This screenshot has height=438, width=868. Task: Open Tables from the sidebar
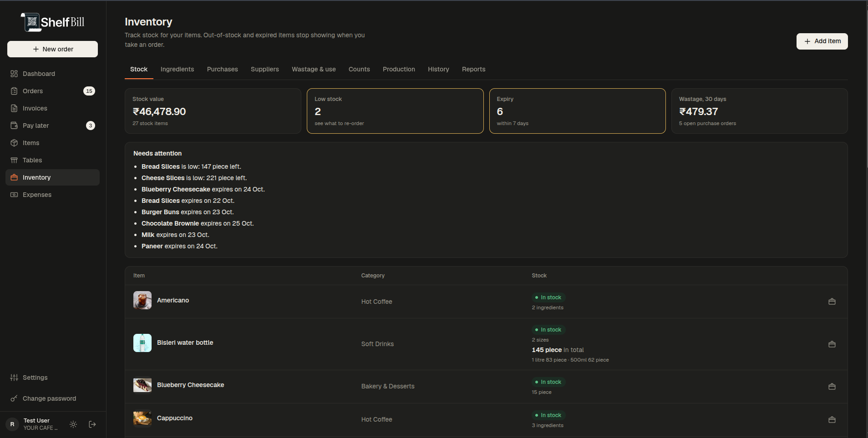click(x=52, y=160)
